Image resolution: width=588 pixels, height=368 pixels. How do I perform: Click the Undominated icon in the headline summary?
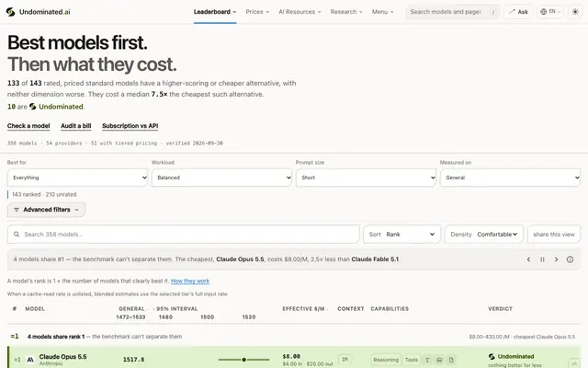[x=33, y=107]
